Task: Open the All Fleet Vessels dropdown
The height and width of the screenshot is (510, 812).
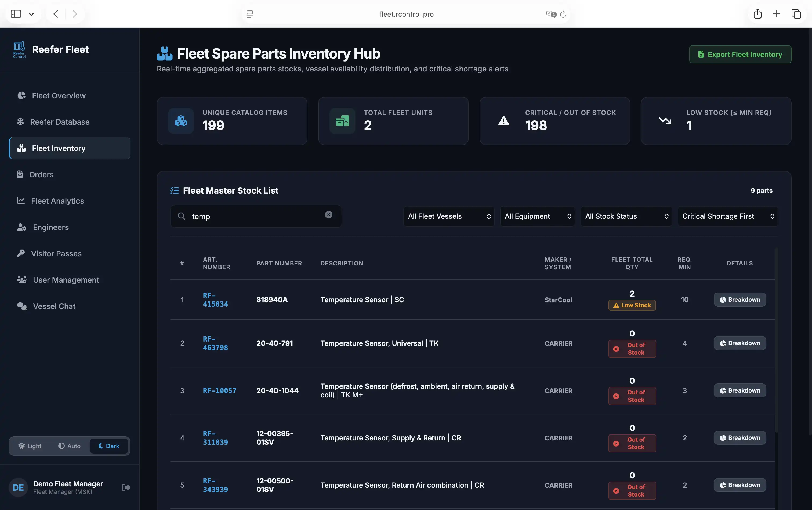Action: click(449, 216)
